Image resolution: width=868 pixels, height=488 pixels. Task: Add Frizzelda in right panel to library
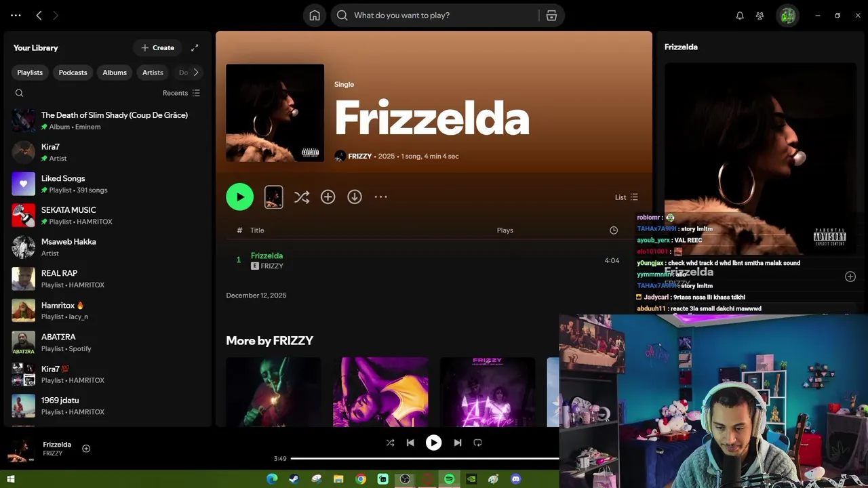point(850,277)
